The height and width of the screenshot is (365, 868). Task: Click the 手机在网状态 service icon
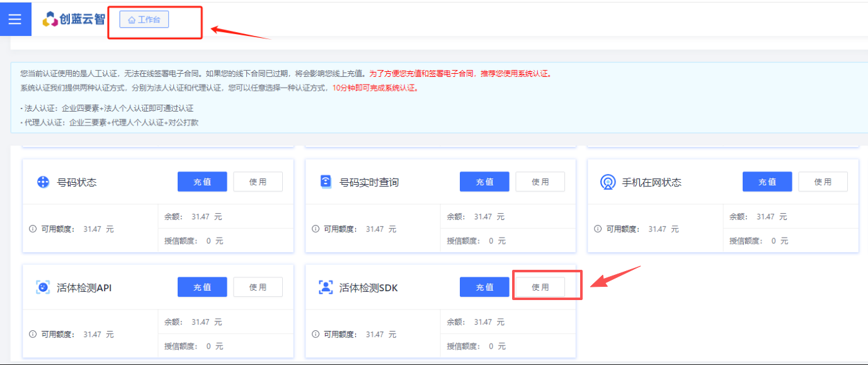tap(607, 182)
